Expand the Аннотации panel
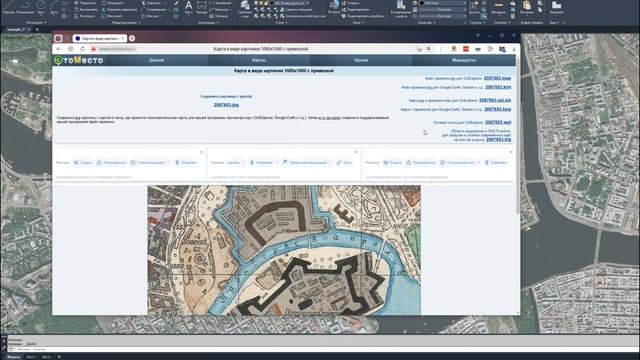Image resolution: width=640 pixels, height=360 pixels. tap(208, 23)
